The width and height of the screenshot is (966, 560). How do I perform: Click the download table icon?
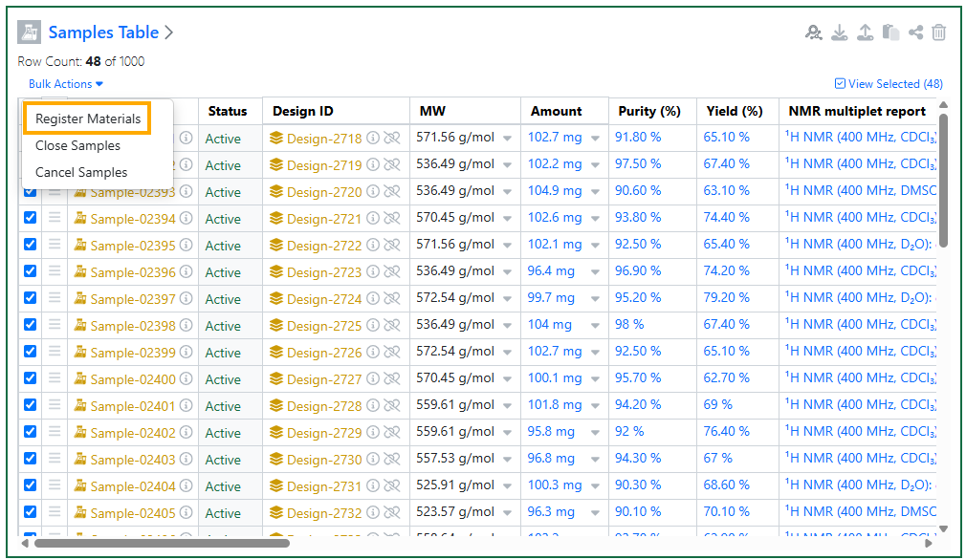pyautogui.click(x=839, y=32)
